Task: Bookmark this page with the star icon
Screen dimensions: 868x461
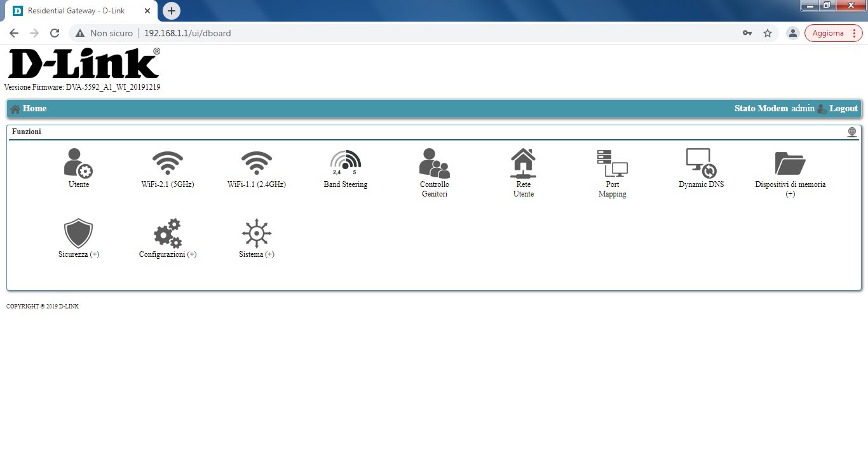Action: coord(768,33)
